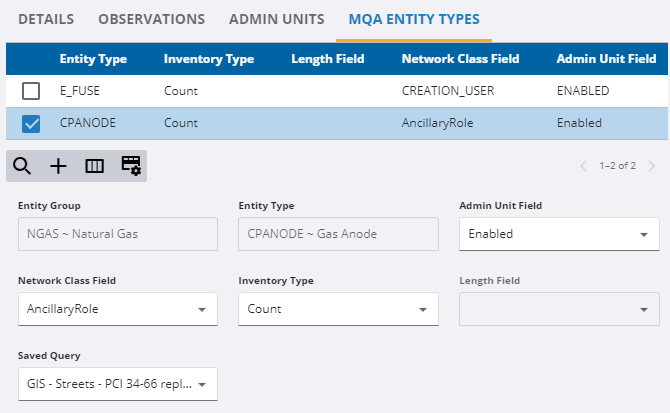Switch to the Details tab
The height and width of the screenshot is (413, 670).
47,19
